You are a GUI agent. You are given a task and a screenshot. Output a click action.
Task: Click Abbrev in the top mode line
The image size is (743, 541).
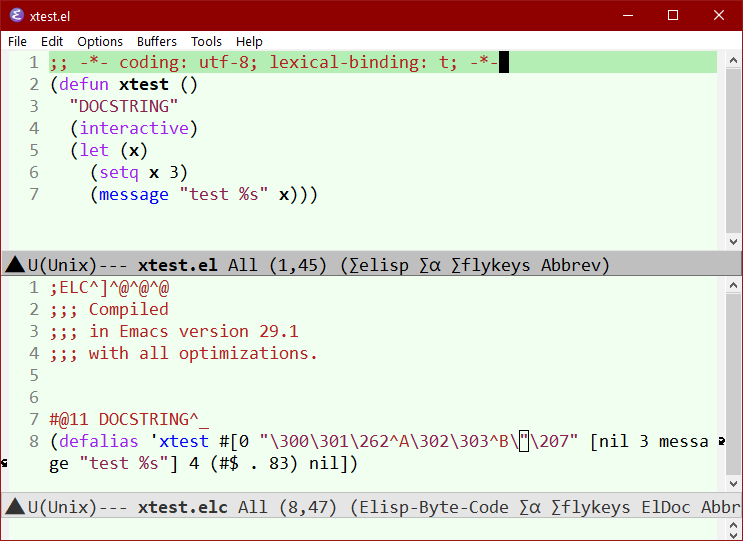pos(570,265)
